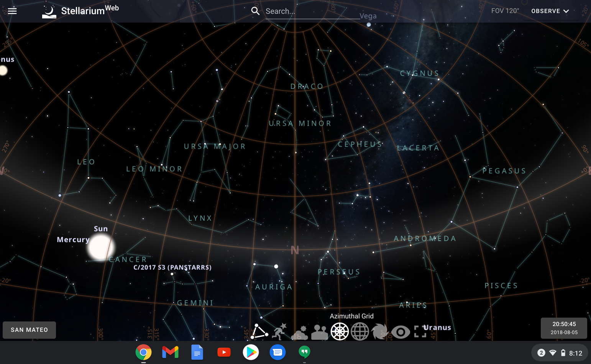591x364 pixels.
Task: Toggle equatorial grid globe button
Action: point(360,331)
